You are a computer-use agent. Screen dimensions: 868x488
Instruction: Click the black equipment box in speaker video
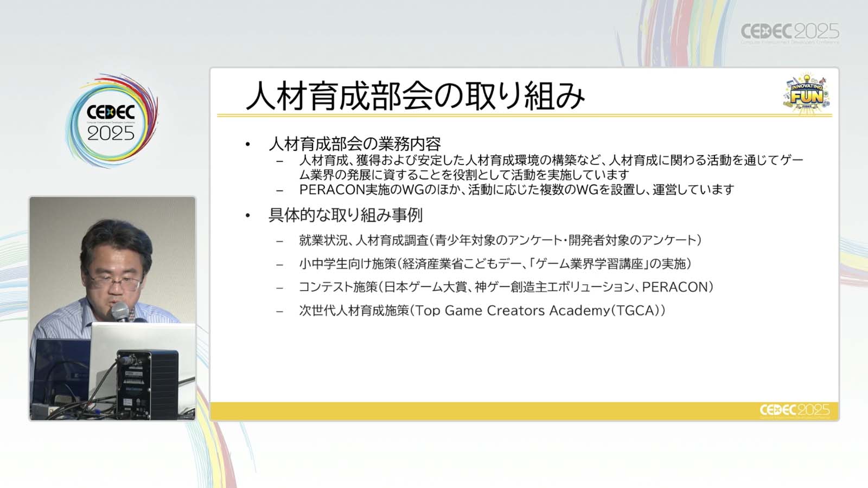coord(148,384)
